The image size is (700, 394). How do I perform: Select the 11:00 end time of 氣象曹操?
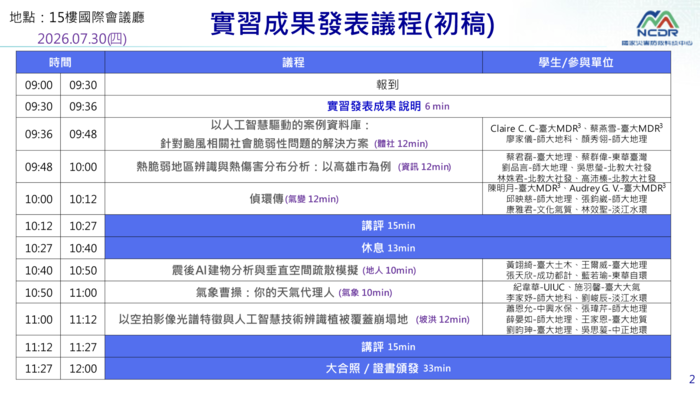click(x=83, y=293)
